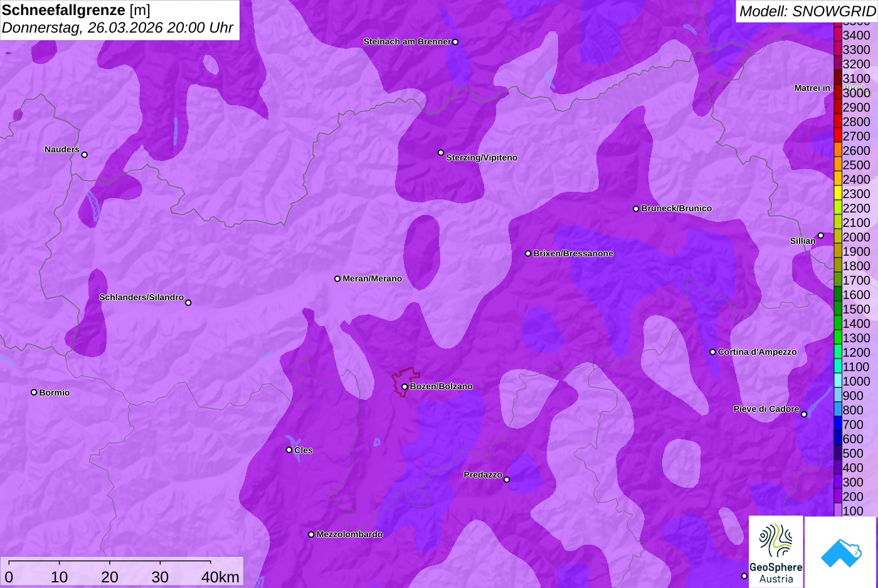This screenshot has width=878, height=588.
Task: Select the "Cles" town label
Action: pyautogui.click(x=304, y=450)
